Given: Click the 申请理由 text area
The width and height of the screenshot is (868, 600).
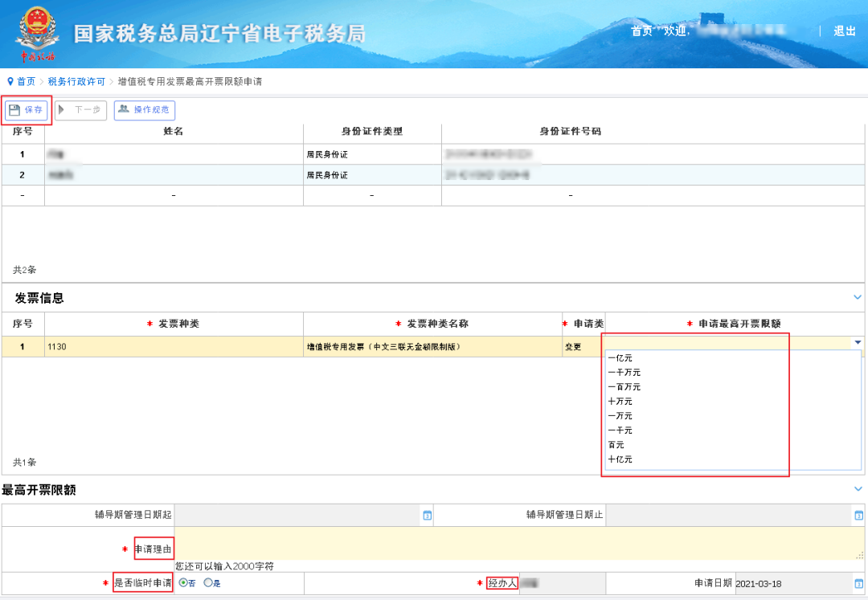Looking at the screenshot, I should pyautogui.click(x=520, y=543).
